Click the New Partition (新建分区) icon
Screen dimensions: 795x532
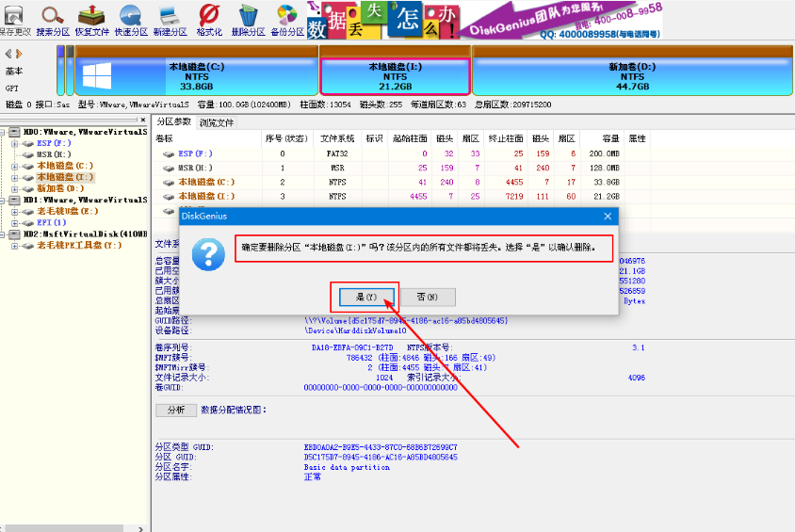point(170,21)
